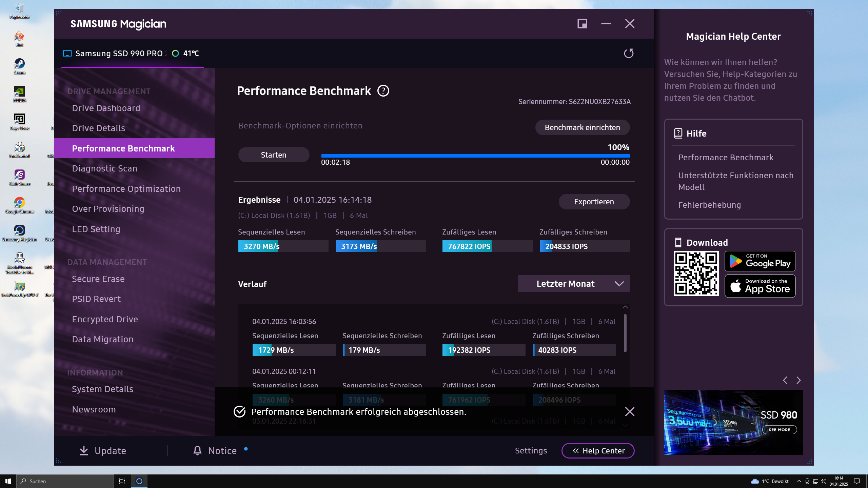This screenshot has width=868, height=488.
Task: Switch to compact view via the title bar icon
Action: 582,23
